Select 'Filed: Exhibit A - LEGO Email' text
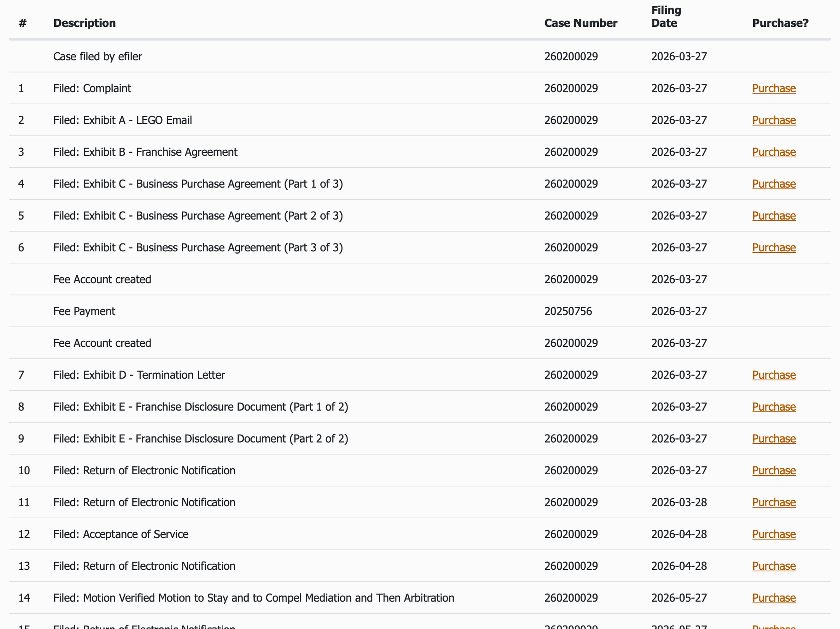Image resolution: width=840 pixels, height=629 pixels. pos(123,120)
